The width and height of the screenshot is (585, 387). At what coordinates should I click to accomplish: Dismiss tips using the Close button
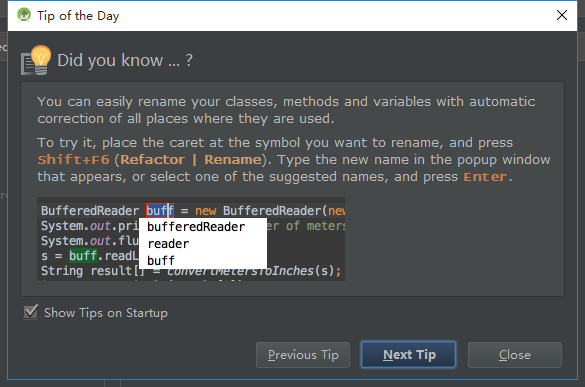coord(515,355)
